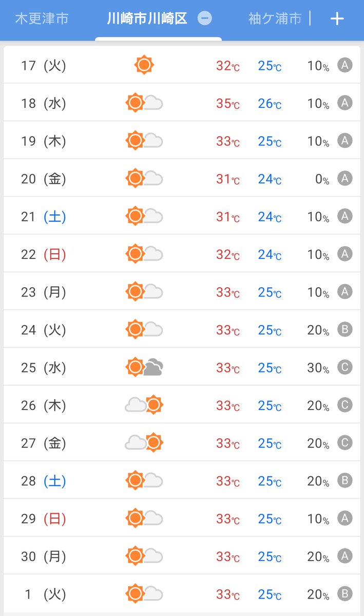The height and width of the screenshot is (616, 364).
Task: Open the forecast row for 21 (土)
Action: point(182,216)
